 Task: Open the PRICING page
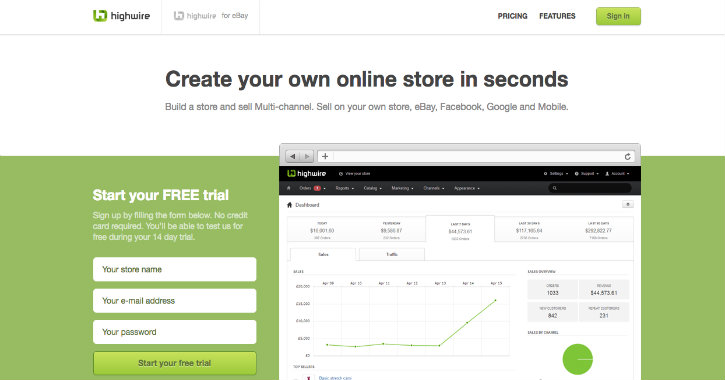click(512, 16)
